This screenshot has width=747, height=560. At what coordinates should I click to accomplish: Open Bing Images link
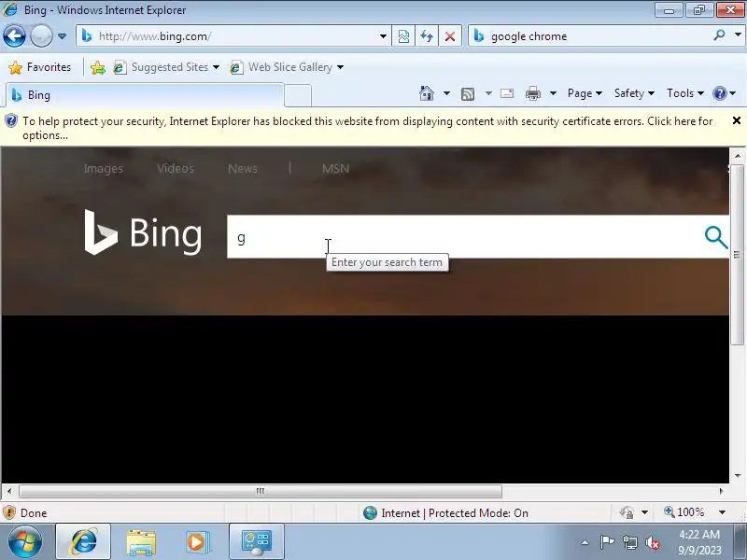pos(103,169)
